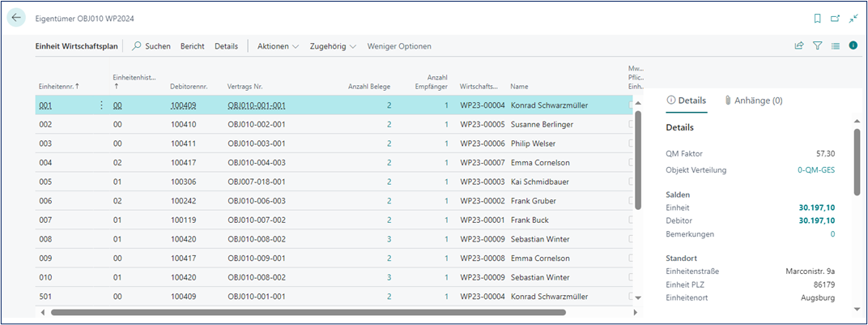Bookmark this page with the bookmark icon
This screenshot has width=868, height=325.
click(x=817, y=18)
